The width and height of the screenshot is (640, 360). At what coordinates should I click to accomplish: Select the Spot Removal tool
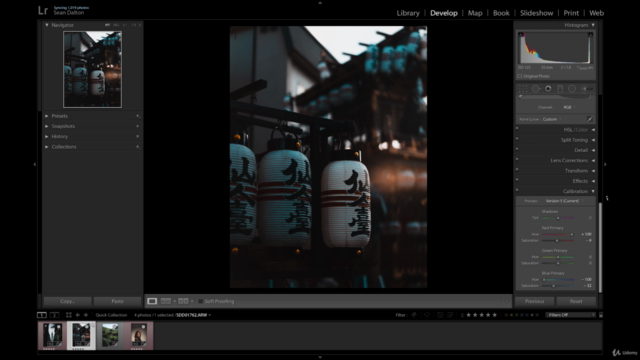click(536, 89)
